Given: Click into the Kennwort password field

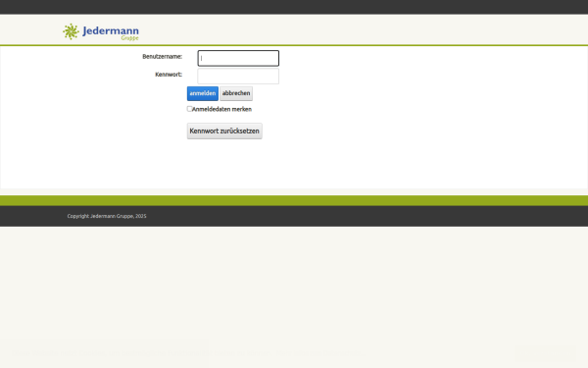Looking at the screenshot, I should [x=238, y=77].
